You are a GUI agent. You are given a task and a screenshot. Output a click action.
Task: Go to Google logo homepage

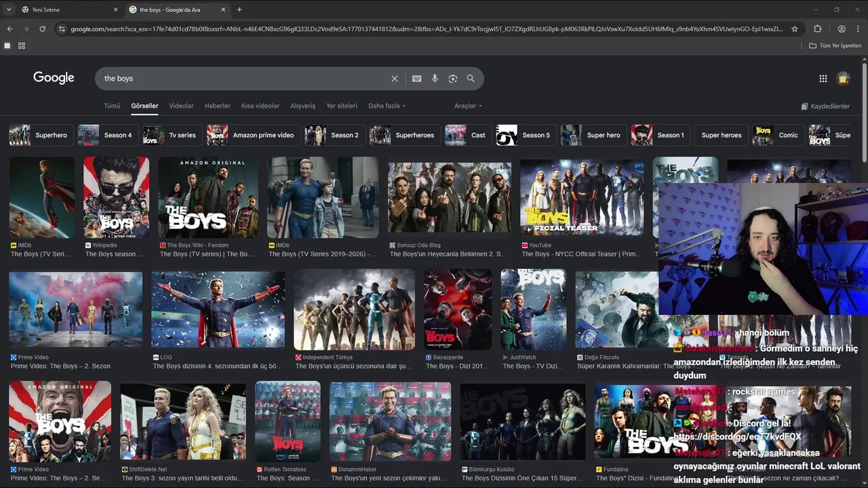pyautogui.click(x=54, y=78)
